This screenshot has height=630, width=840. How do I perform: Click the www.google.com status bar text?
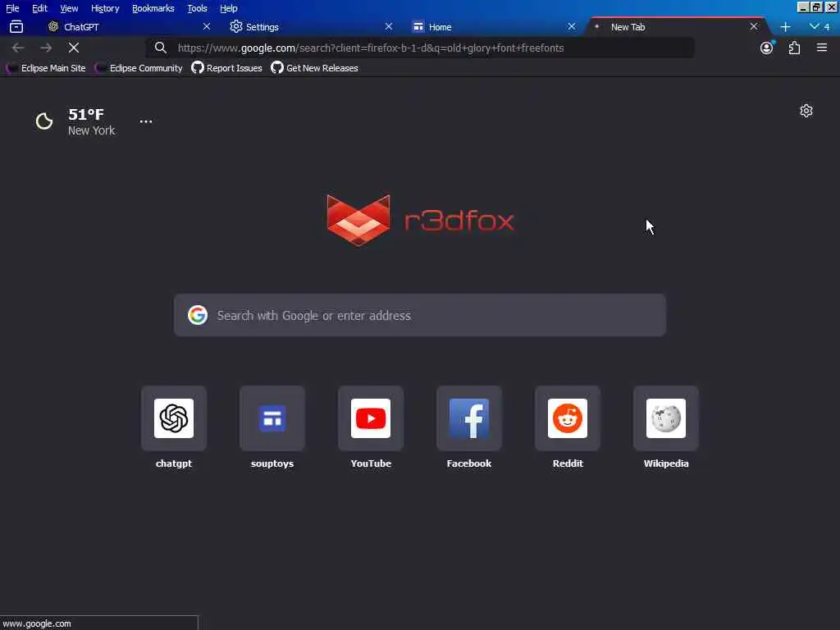[x=36, y=623]
